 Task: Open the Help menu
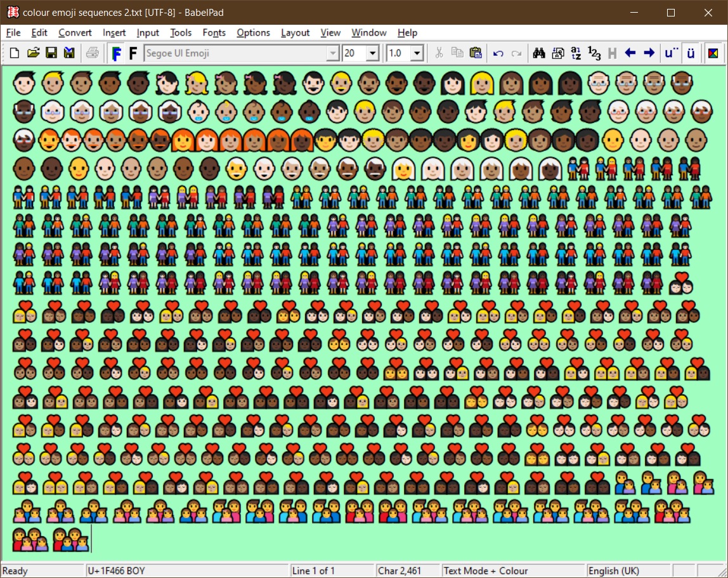click(x=407, y=32)
